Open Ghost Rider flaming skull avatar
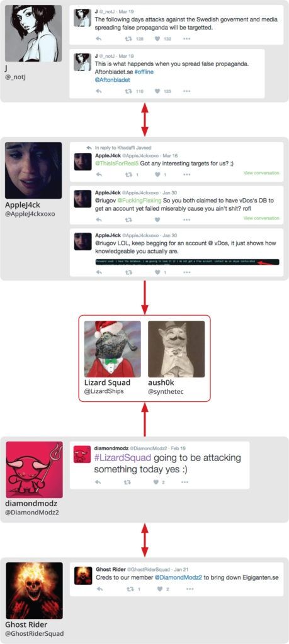Image resolution: width=289 pixels, height=644 pixels. point(34,590)
